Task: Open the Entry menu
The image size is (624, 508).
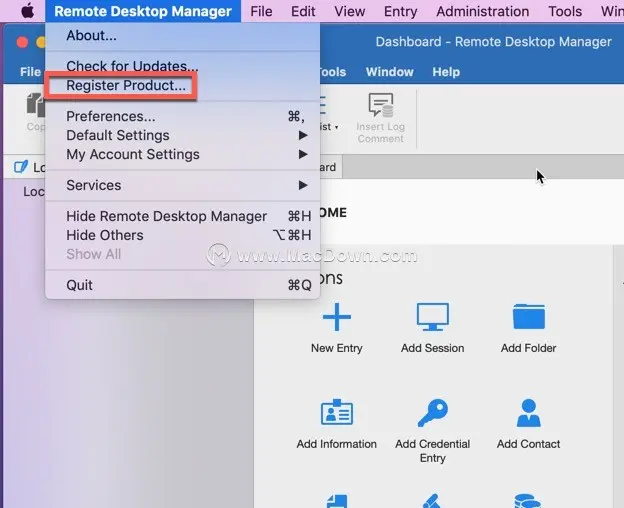Action: click(x=400, y=11)
